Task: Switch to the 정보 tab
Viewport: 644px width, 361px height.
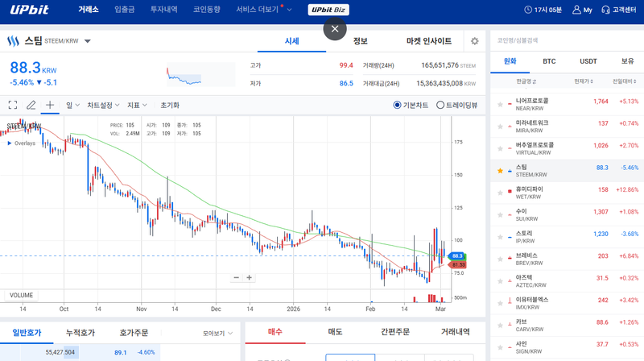Action: point(360,41)
